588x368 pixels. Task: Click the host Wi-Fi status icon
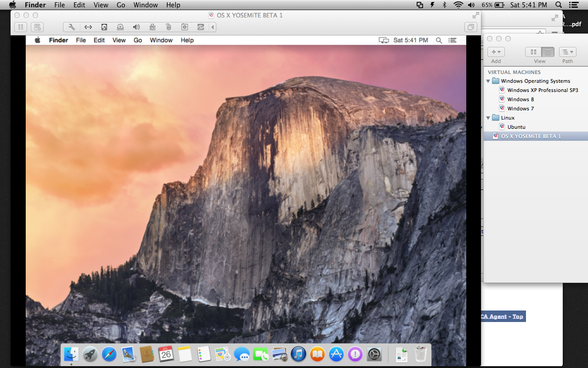point(458,5)
